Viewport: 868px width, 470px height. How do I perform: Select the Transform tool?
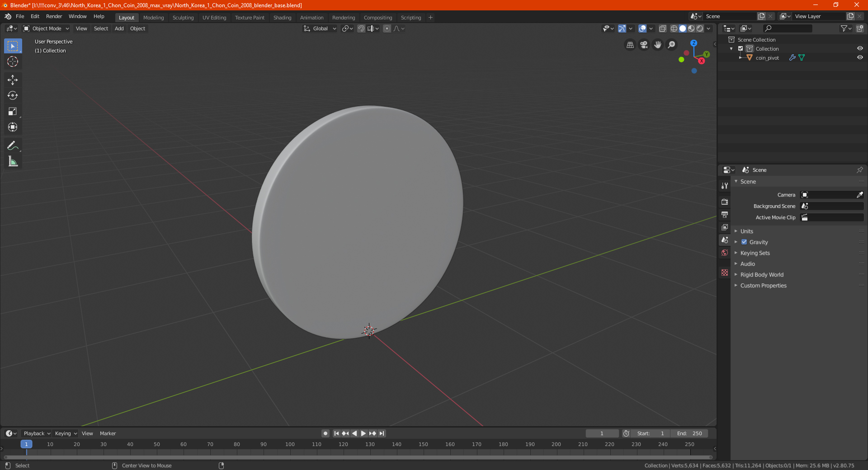pos(13,127)
